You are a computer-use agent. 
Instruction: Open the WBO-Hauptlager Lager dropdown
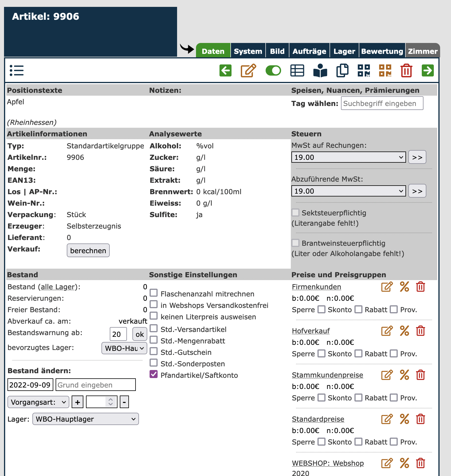[x=85, y=419]
